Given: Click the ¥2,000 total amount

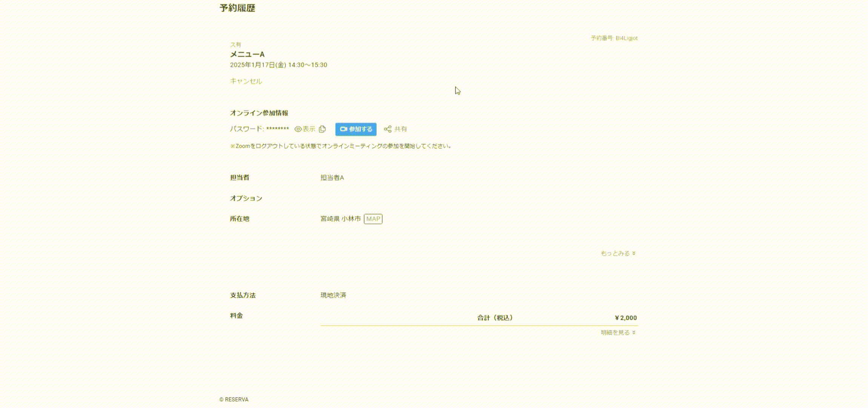Looking at the screenshot, I should click(626, 318).
